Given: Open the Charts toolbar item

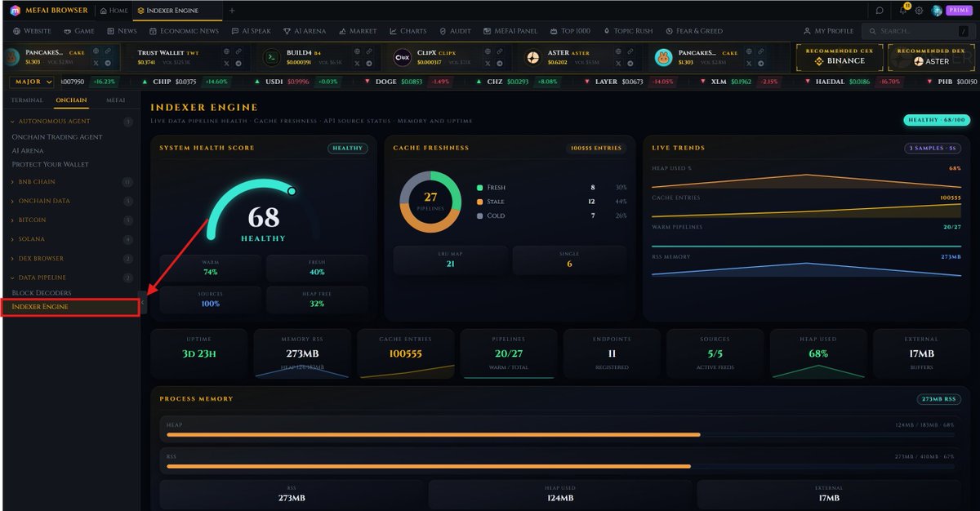Looking at the screenshot, I should coord(408,31).
